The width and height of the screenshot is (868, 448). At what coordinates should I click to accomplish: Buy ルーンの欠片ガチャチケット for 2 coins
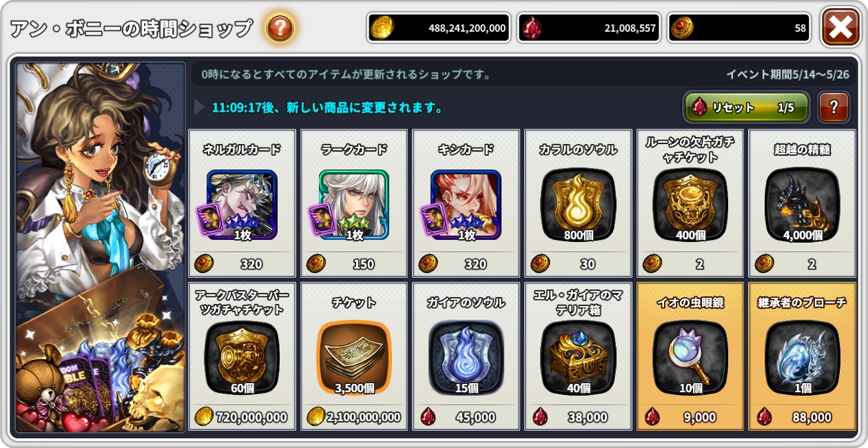tap(690, 263)
